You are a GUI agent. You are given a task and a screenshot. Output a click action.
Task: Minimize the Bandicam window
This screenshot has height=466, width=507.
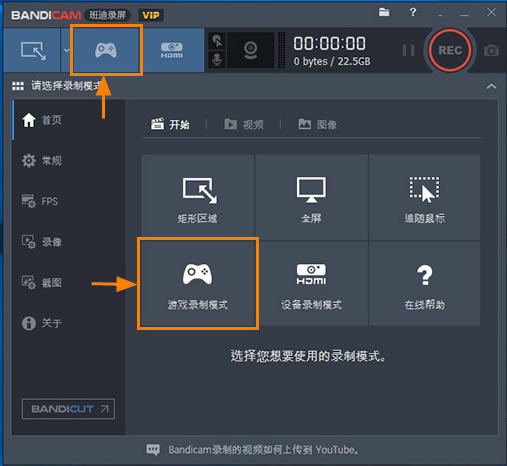[464, 14]
